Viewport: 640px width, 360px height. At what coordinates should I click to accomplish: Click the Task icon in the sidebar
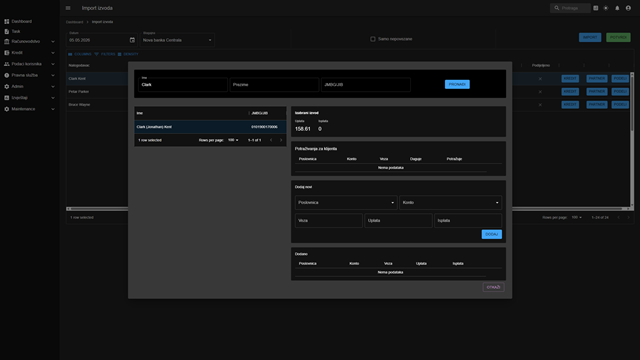[x=7, y=31]
